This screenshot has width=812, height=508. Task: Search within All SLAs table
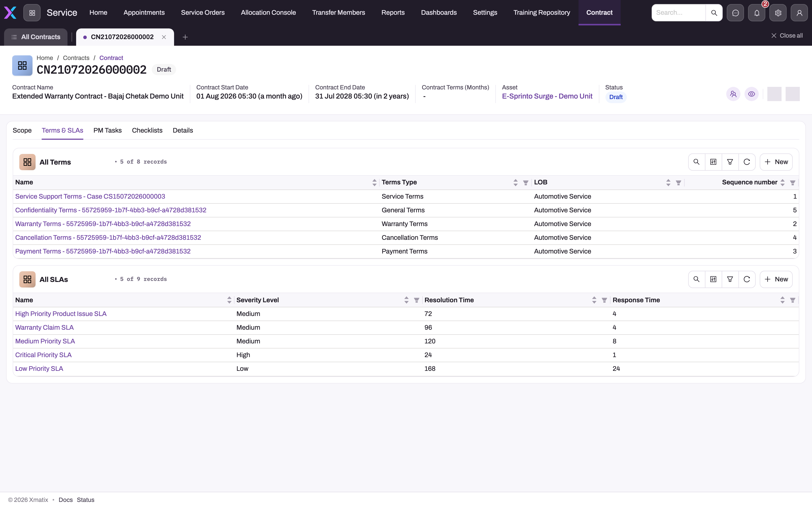tap(697, 279)
